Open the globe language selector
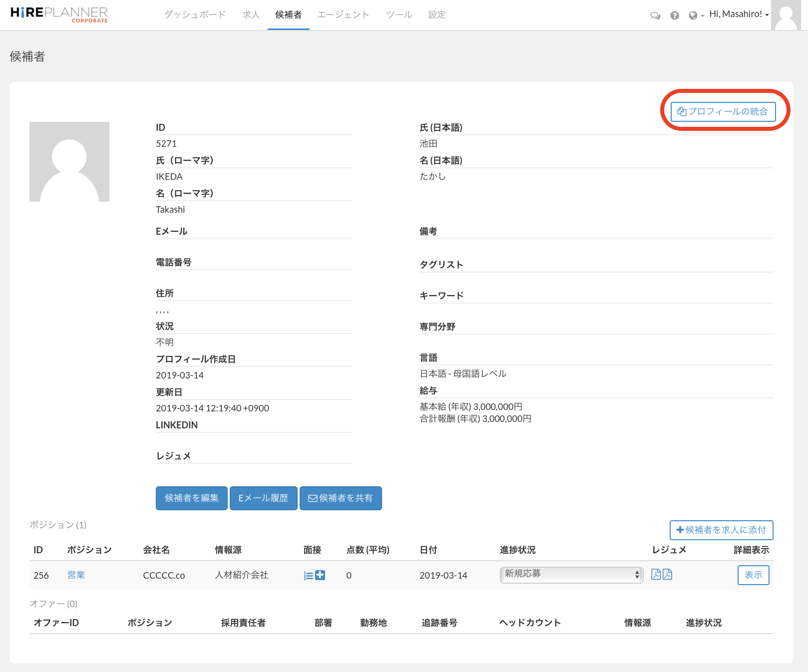Image resolution: width=808 pixels, height=672 pixels. click(x=696, y=15)
